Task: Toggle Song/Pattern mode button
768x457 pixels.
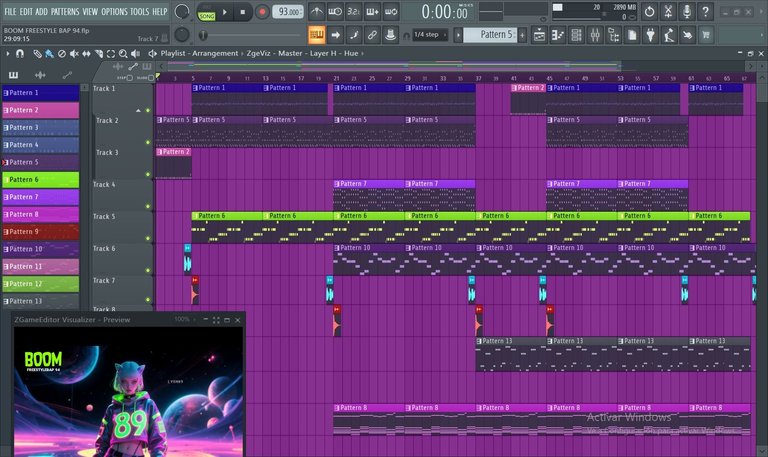Action: coord(207,12)
